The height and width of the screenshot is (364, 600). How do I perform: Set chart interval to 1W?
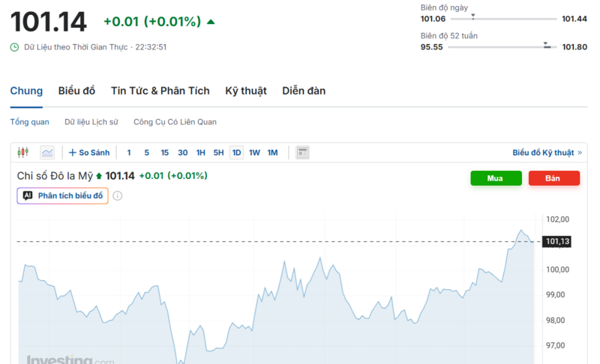254,153
